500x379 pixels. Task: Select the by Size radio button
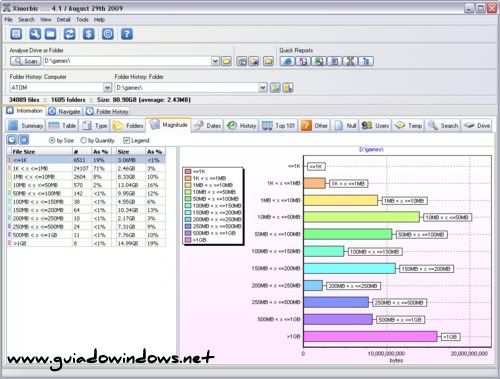coord(52,140)
